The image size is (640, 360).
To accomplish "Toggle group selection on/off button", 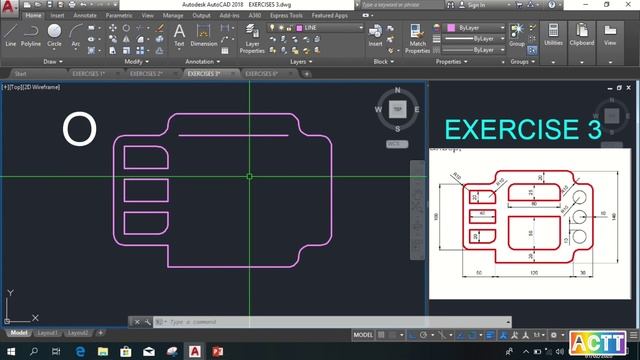I will pyautogui.click(x=532, y=51).
